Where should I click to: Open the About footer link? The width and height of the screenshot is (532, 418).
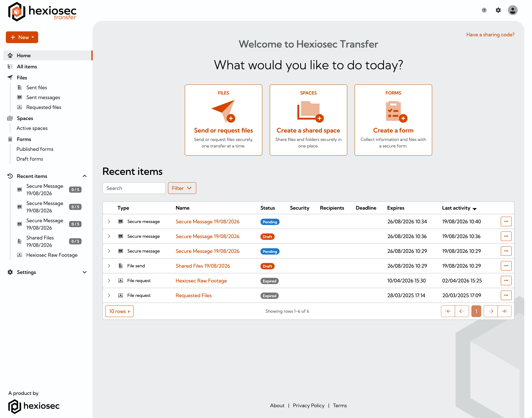pos(277,406)
